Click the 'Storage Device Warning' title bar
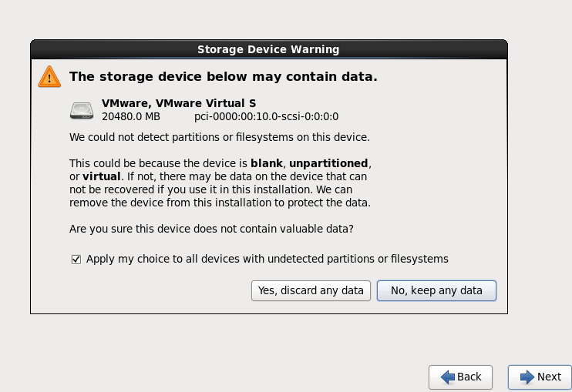Screen dimensions: 572x392 click(x=269, y=49)
